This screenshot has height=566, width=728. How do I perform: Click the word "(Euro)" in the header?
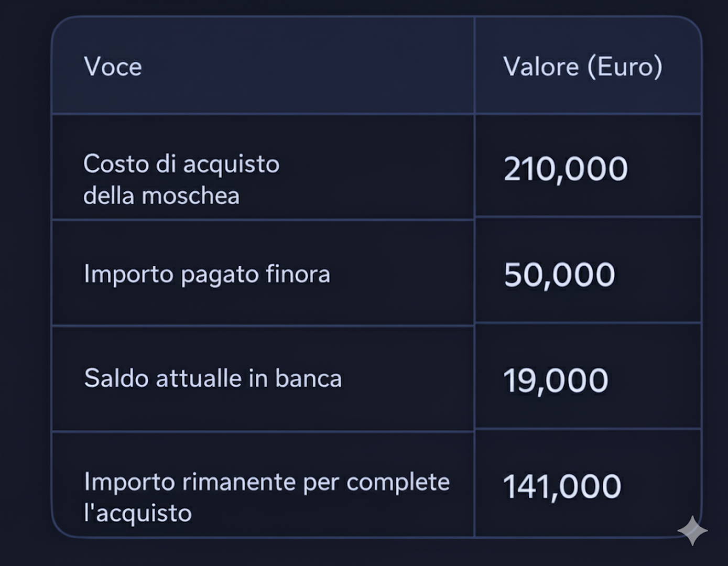click(625, 67)
